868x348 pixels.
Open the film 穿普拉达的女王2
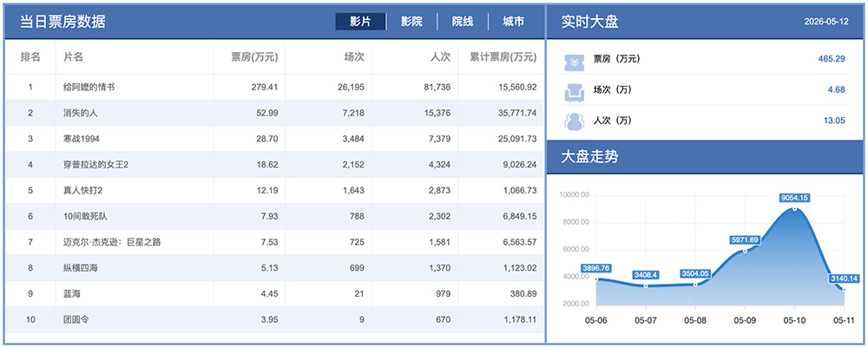(95, 165)
